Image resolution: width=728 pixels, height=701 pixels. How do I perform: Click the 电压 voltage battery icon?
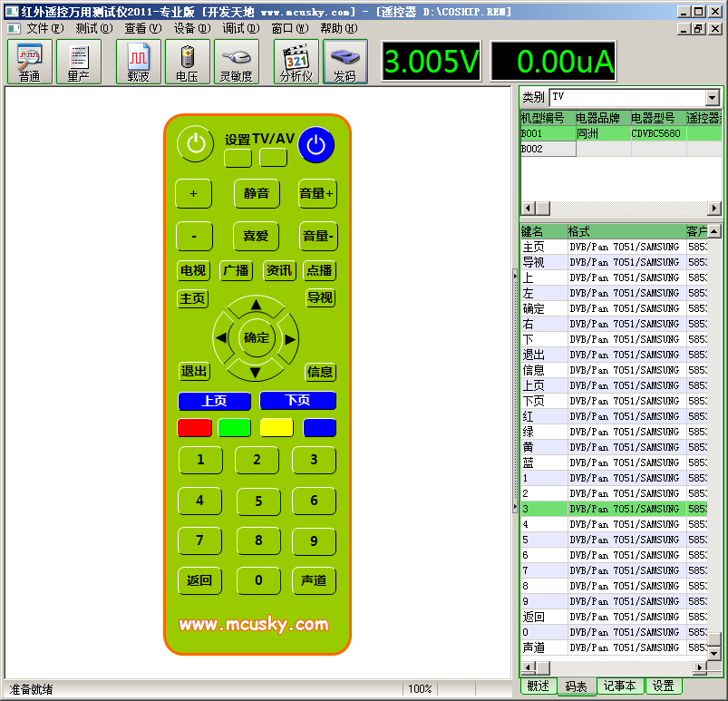[x=188, y=62]
